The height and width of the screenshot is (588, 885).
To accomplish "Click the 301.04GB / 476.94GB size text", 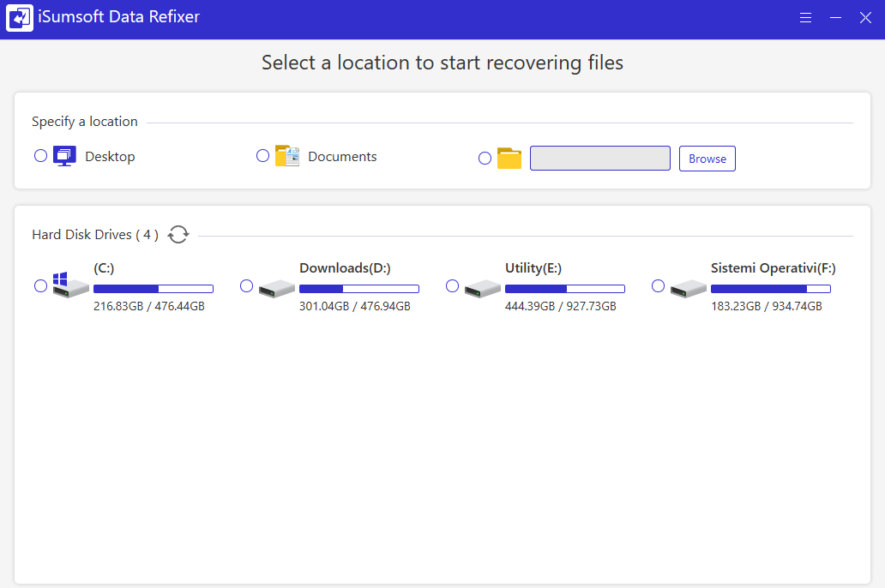I will (355, 306).
